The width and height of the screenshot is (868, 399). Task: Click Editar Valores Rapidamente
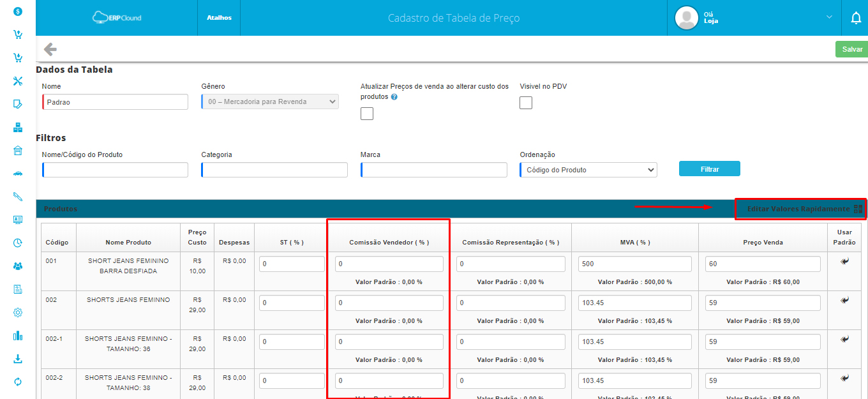805,209
